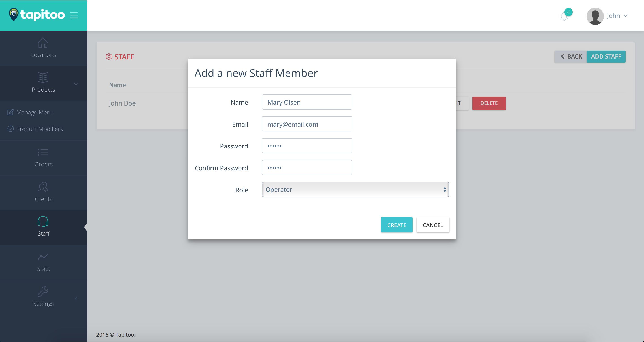Click the Stats line chart icon
The image size is (644, 342).
[43, 257]
